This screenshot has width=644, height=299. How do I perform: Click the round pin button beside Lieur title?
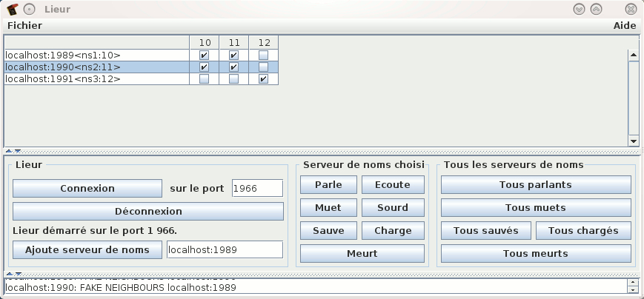29,9
